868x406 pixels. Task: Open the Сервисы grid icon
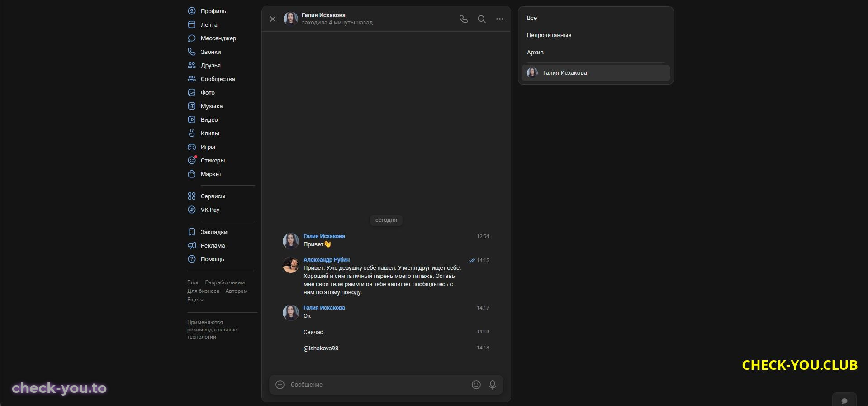[x=192, y=196]
